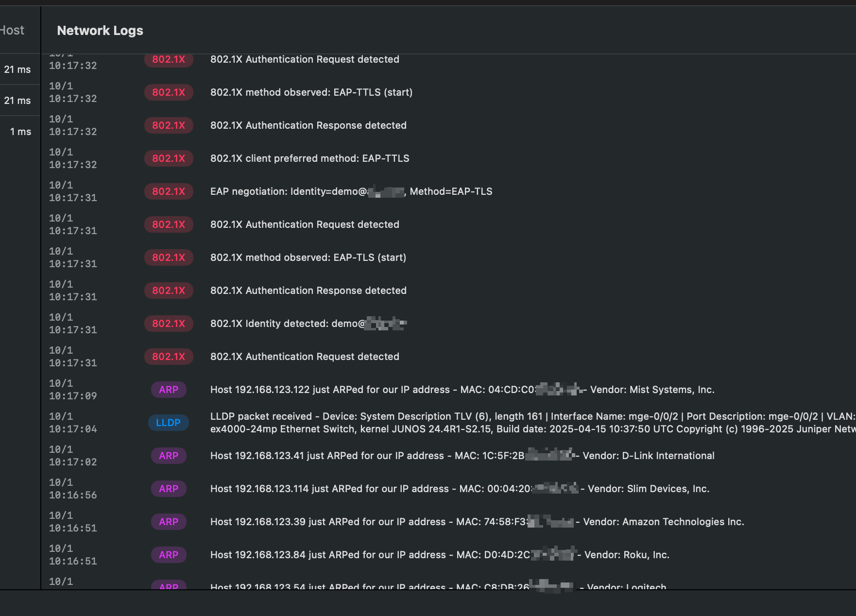Select the 1 ms host latency row
The image size is (856, 616).
coord(20,132)
